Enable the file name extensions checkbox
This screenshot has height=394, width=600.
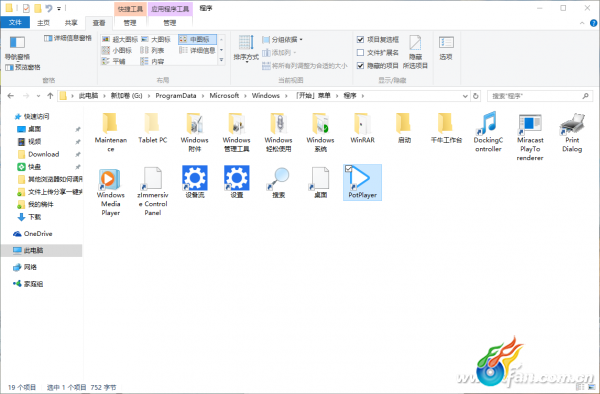click(360, 52)
